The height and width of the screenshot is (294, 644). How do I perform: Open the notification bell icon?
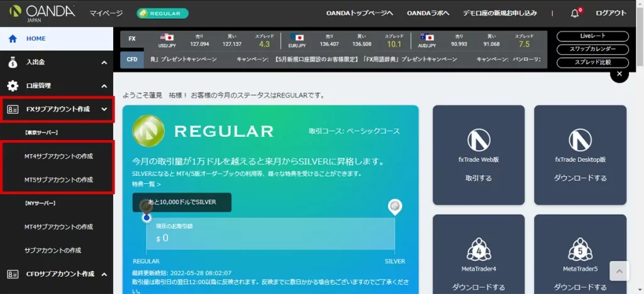pyautogui.click(x=574, y=13)
